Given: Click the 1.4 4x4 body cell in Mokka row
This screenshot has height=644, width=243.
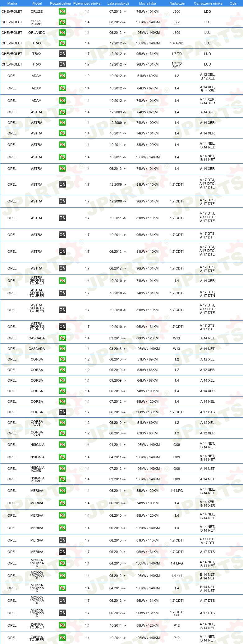Looking at the screenshot, I should [177, 576].
